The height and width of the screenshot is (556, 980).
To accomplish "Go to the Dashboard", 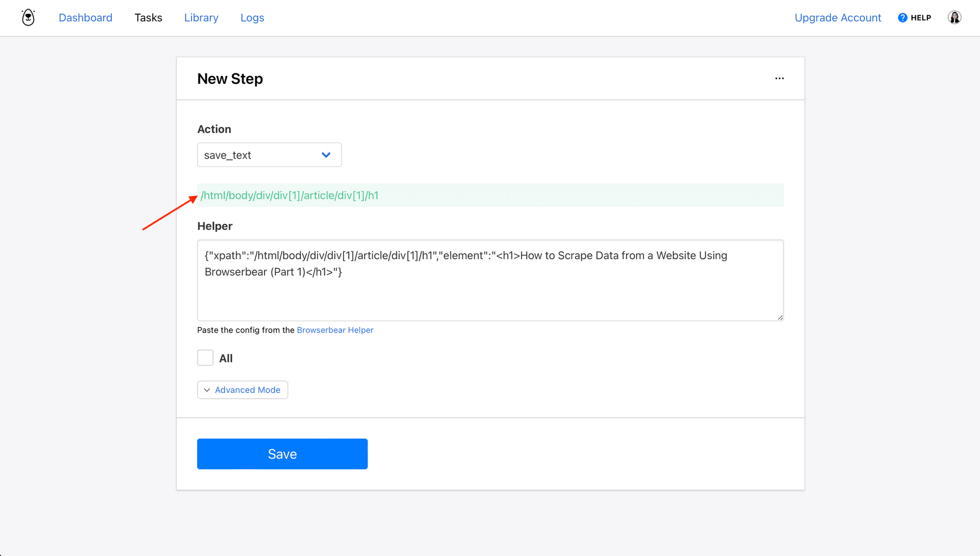I will [x=85, y=17].
